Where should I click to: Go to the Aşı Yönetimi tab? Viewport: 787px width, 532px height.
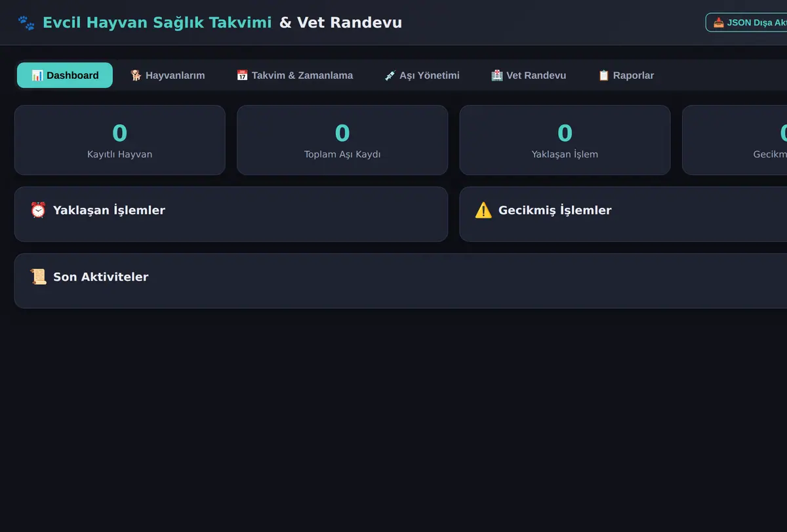pos(422,75)
